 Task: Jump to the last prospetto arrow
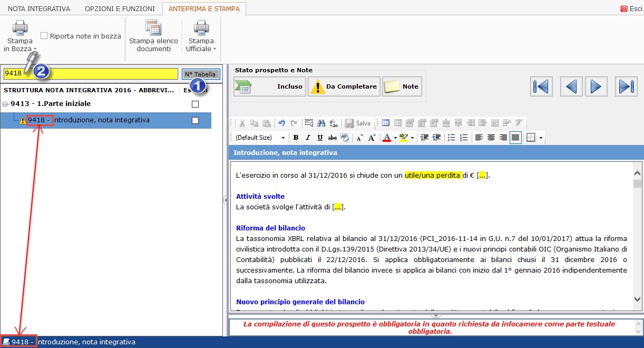626,86
